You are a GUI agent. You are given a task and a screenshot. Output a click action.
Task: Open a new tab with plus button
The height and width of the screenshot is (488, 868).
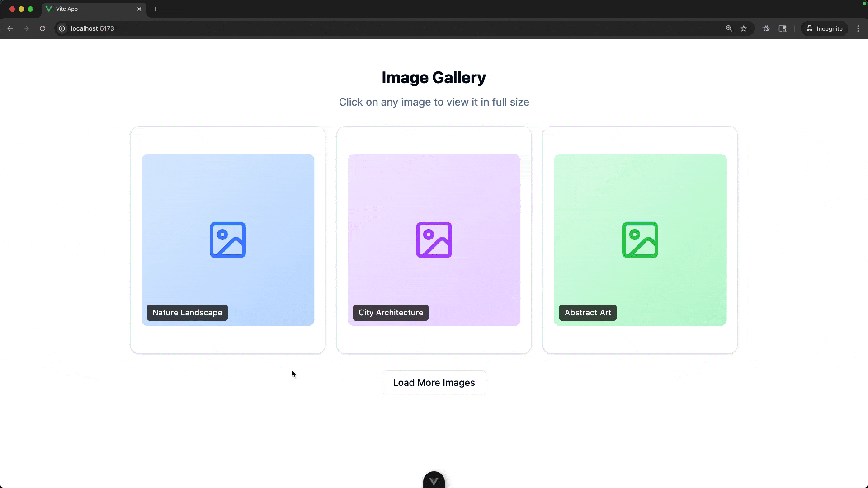coord(156,9)
